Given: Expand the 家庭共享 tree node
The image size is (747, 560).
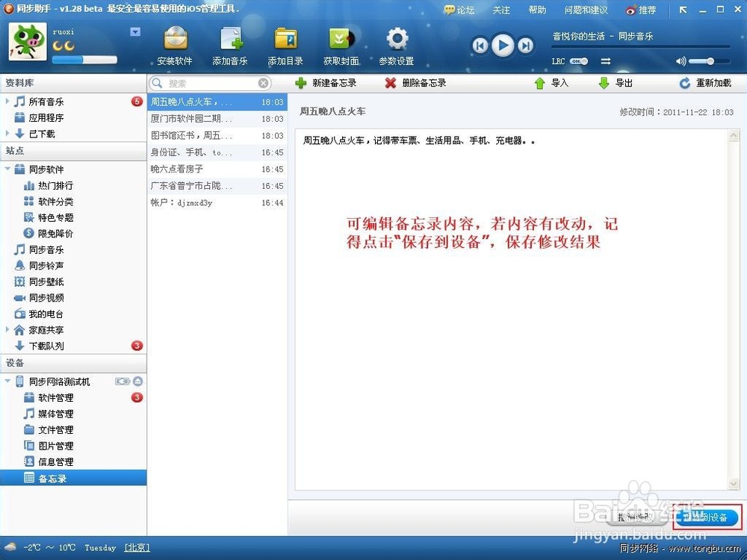Looking at the screenshot, I should (7, 329).
